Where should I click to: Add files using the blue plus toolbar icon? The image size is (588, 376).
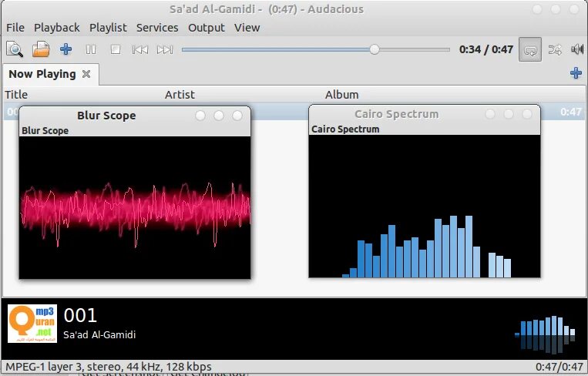click(x=66, y=49)
